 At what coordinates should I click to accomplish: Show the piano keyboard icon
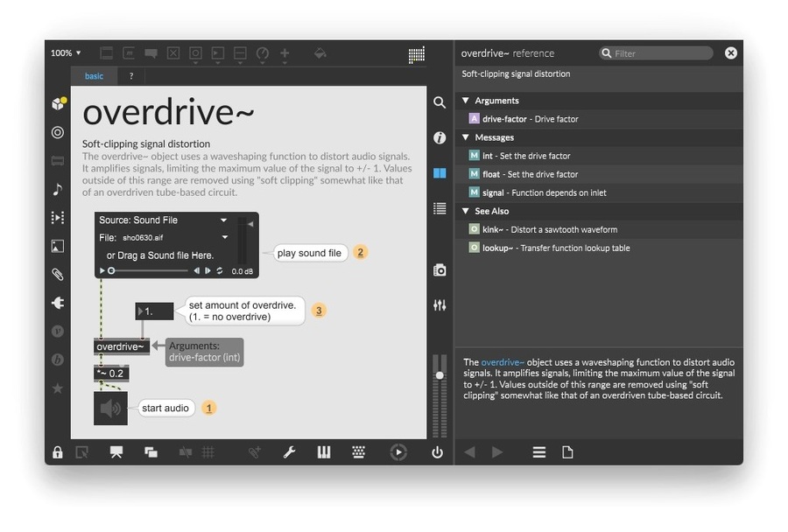coord(324,452)
